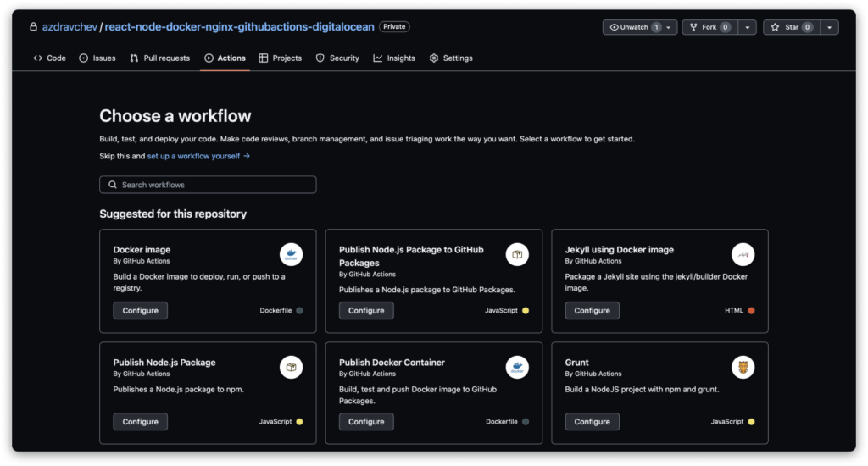Configure Publish Node.js Package to GitHub Packages

click(x=366, y=310)
